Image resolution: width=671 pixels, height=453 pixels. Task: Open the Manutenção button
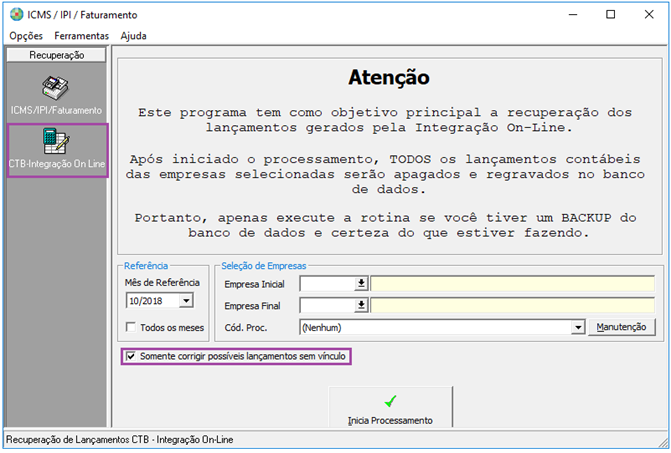coord(621,327)
